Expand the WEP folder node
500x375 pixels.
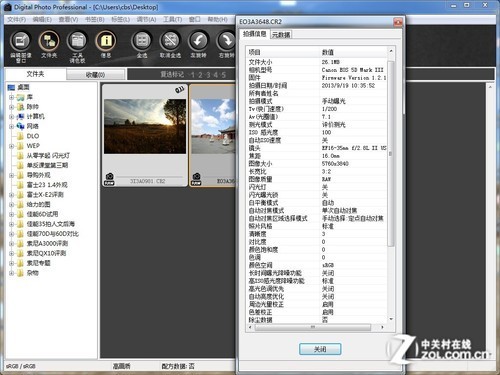[x=12, y=146]
